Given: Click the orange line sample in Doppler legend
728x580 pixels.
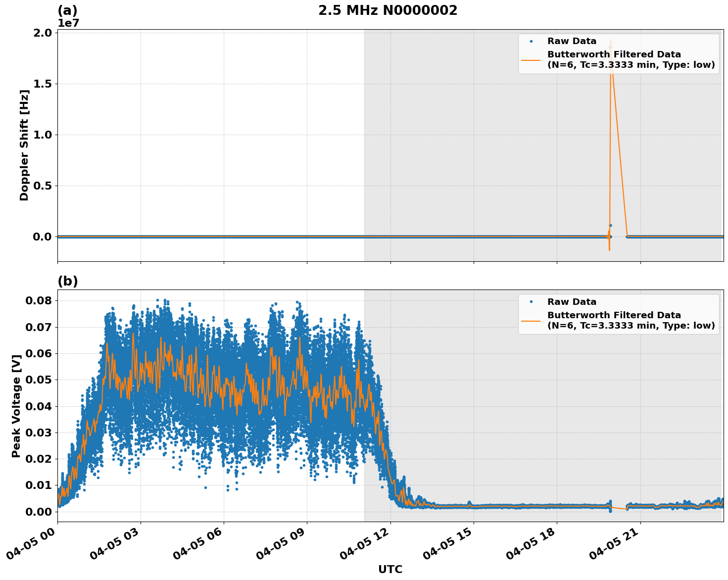Looking at the screenshot, I should click(531, 60).
